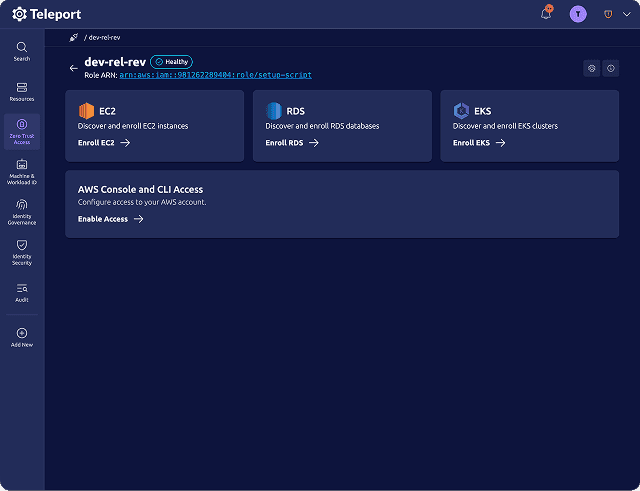This screenshot has width=640, height=491.
Task: Open the notifications bell
Action: (546, 13)
